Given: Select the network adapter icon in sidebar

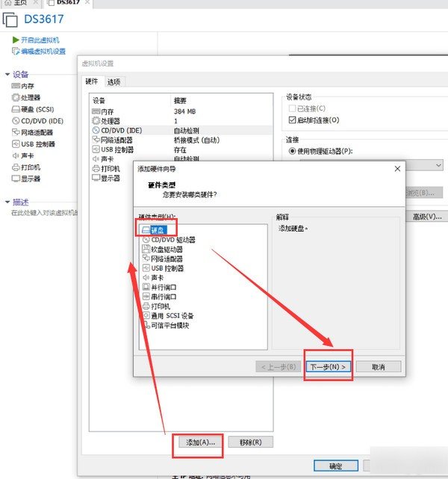Looking at the screenshot, I should point(16,132).
